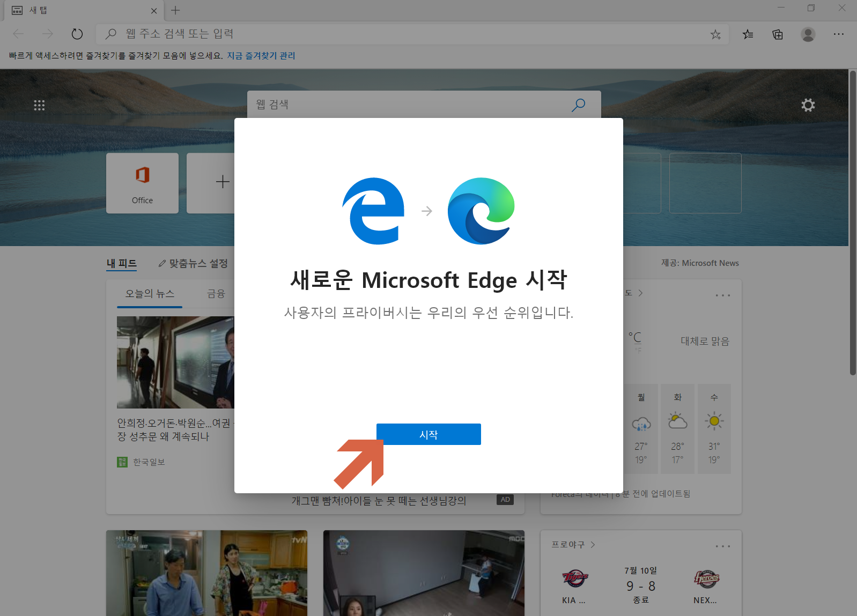Click the 지금 즐겨찾기 관리 link

(261, 56)
